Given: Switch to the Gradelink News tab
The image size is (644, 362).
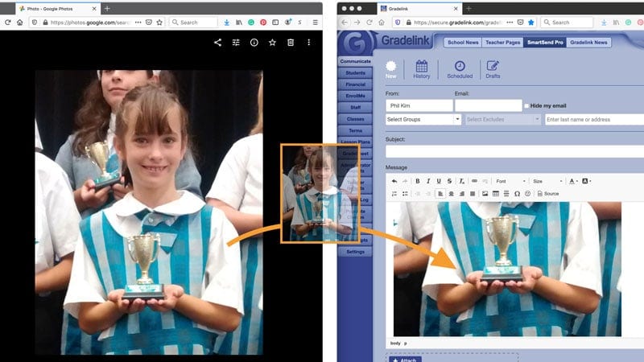Looking at the screenshot, I should [x=588, y=43].
